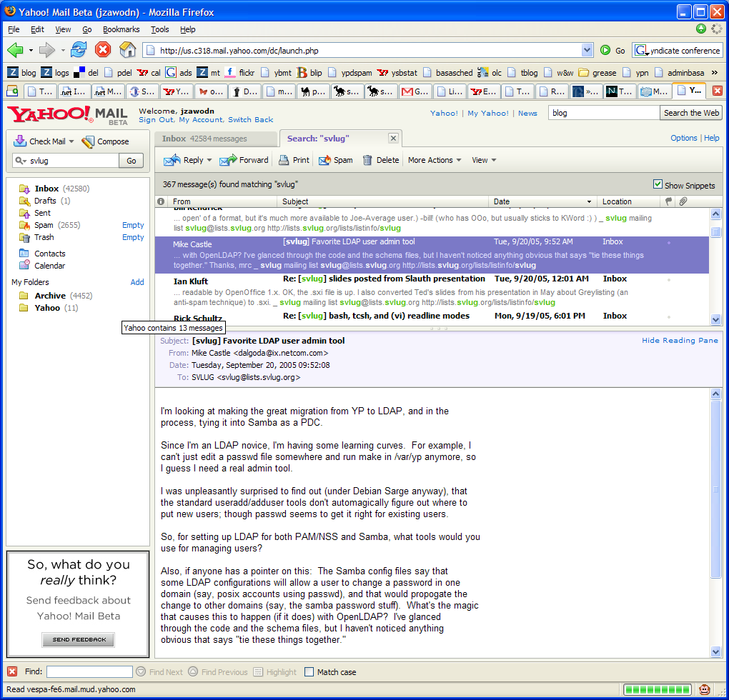Image resolution: width=729 pixels, height=700 pixels.
Task: Forward the selected email
Action: pyautogui.click(x=244, y=160)
